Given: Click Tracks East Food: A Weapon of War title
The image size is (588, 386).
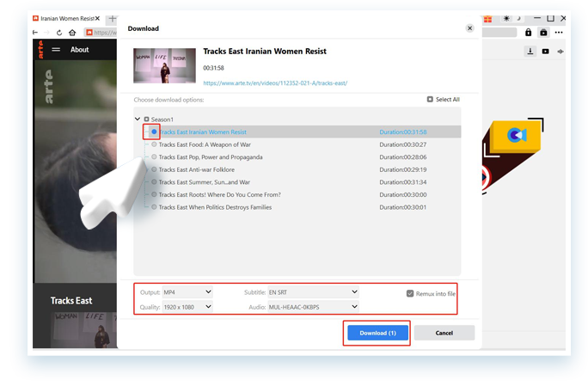Looking at the screenshot, I should pyautogui.click(x=205, y=144).
